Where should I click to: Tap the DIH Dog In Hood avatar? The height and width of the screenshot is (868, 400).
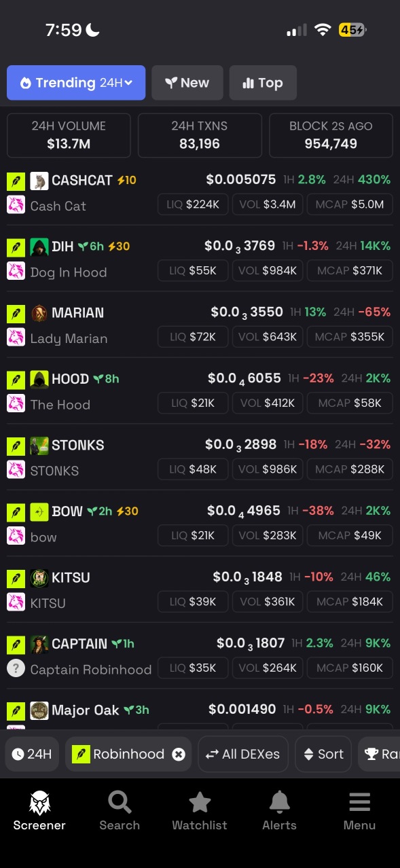[39, 247]
